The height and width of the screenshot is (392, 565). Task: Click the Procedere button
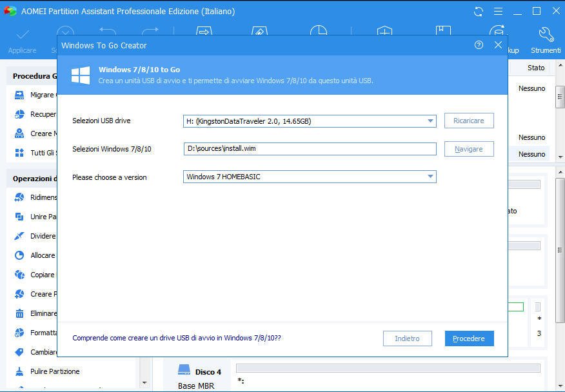(469, 338)
